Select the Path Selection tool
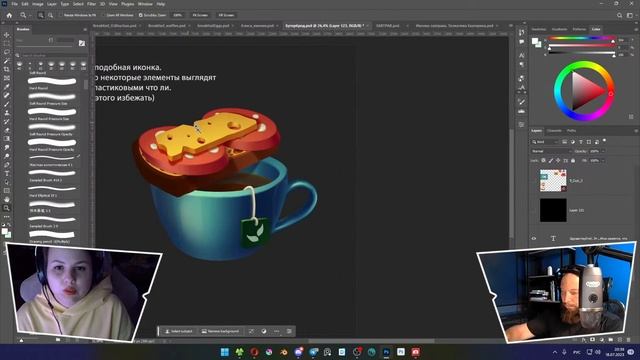The height and width of the screenshot is (360, 640). (x=7, y=182)
